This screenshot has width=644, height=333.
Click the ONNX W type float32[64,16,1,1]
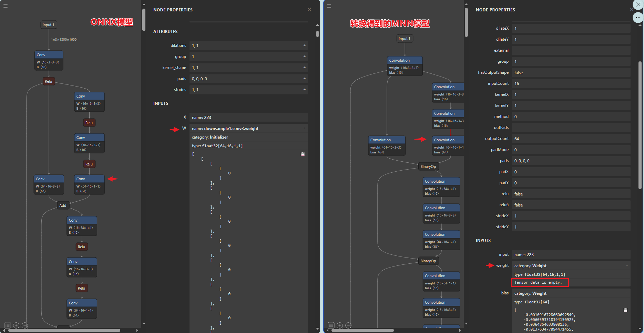tap(217, 146)
